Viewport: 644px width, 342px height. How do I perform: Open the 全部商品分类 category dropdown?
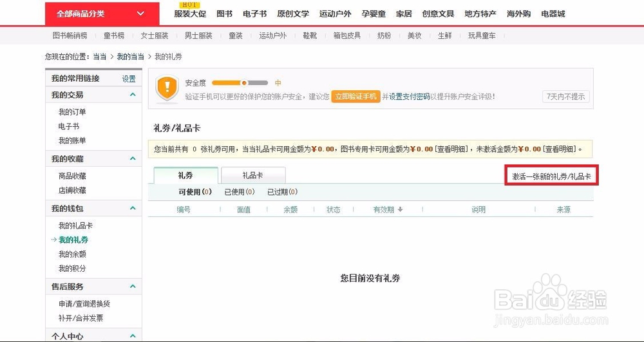coord(102,14)
